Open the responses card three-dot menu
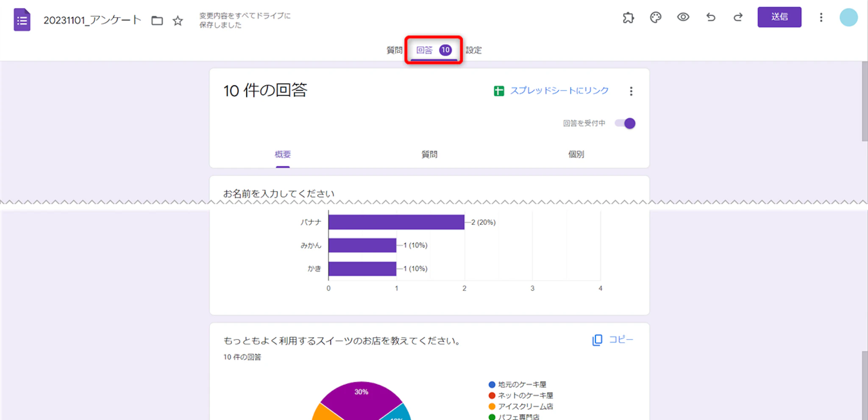Viewport: 868px width, 420px height. pos(631,91)
